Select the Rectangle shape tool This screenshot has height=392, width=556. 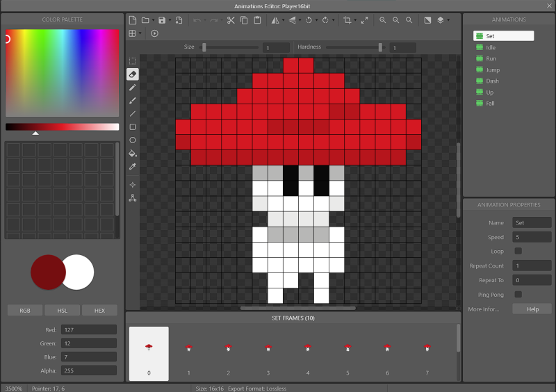pyautogui.click(x=133, y=127)
